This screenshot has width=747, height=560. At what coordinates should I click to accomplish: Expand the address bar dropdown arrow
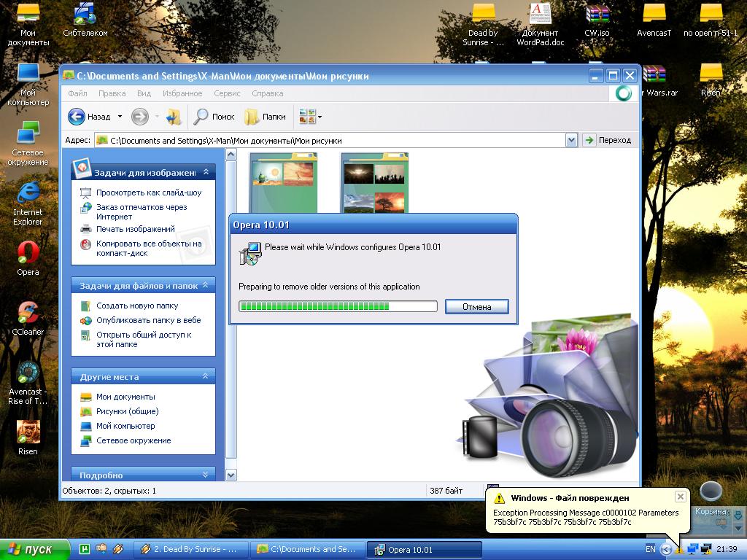pos(571,140)
